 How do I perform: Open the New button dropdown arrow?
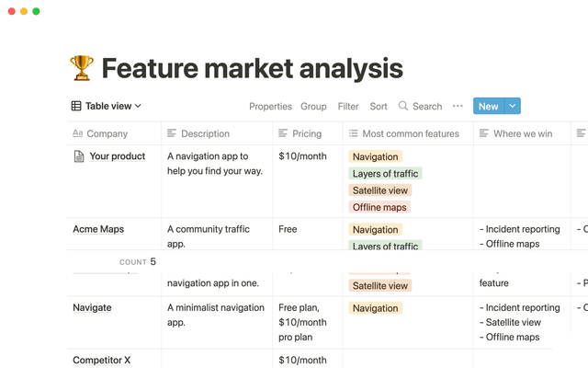[x=513, y=107]
